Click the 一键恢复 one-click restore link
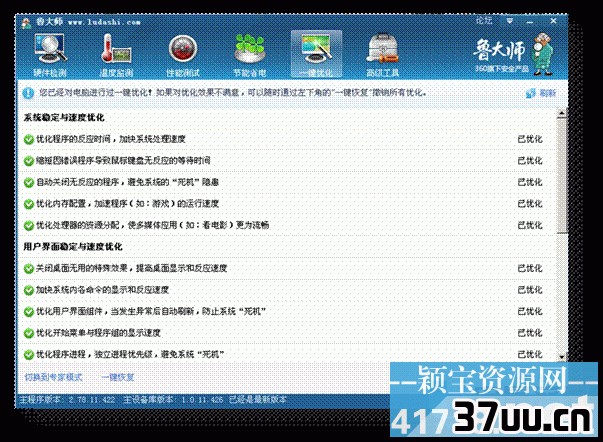The width and height of the screenshot is (603, 442). [117, 377]
